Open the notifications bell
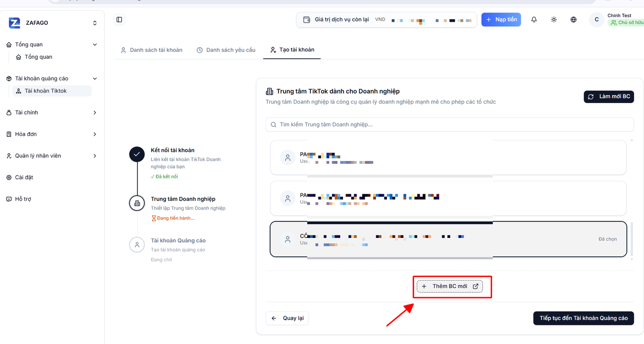 534,20
